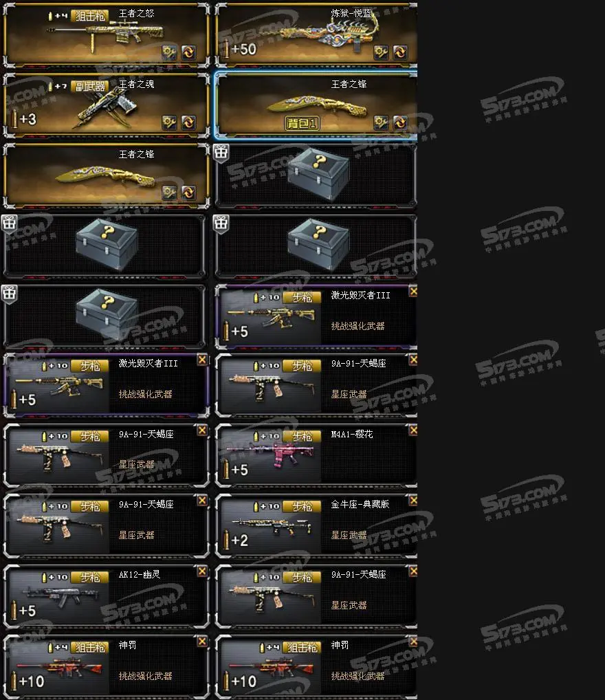Screen dimensions: 605x700
Task: Select the pink M4A1-樱花 rifle thumbnail
Action: [x=272, y=453]
